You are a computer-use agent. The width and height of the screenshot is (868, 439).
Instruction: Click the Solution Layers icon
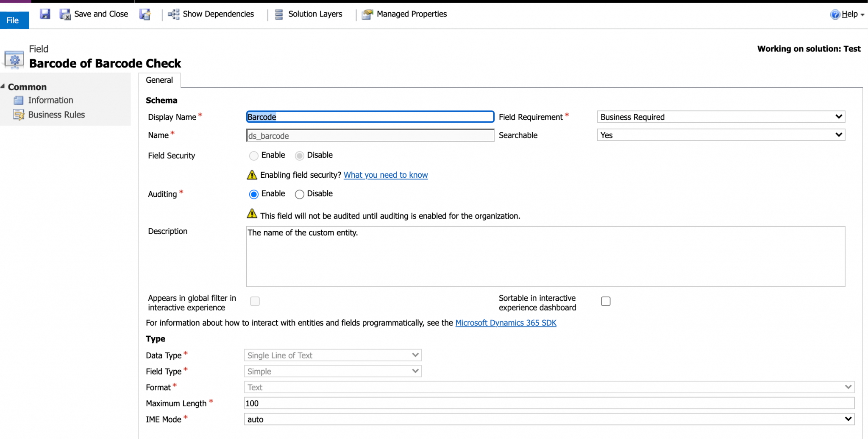(x=278, y=14)
